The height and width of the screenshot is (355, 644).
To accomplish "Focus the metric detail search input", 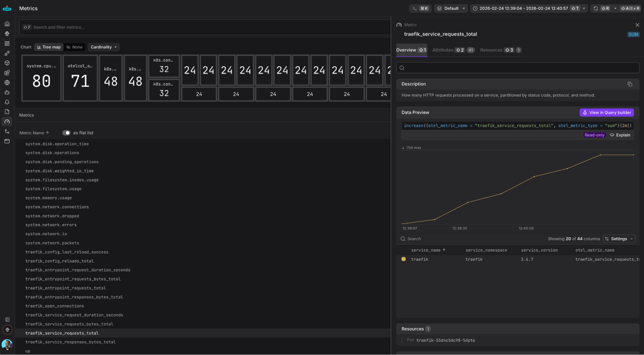I will (517, 68).
